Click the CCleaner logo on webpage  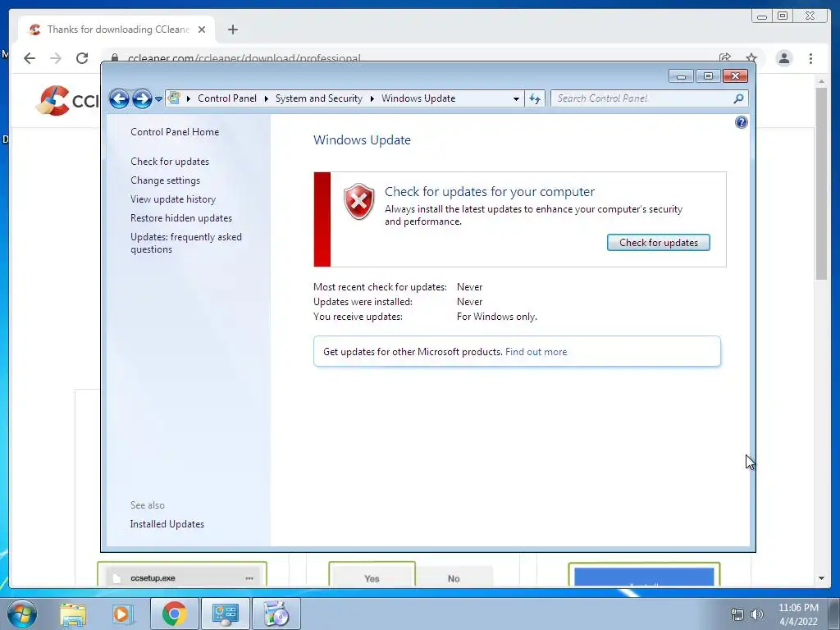tap(67, 100)
